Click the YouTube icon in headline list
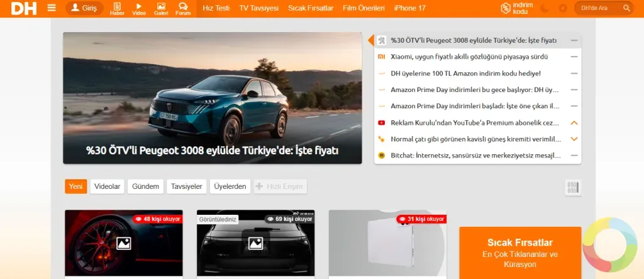This screenshot has width=644, height=279. [x=382, y=123]
